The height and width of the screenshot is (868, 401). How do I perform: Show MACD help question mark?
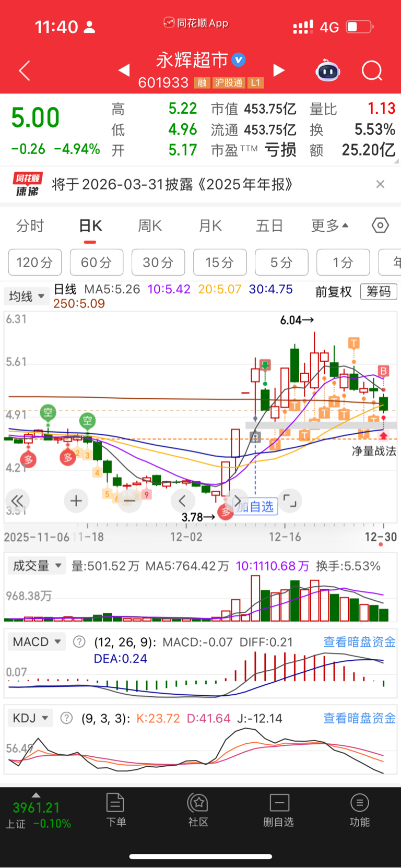coord(79,641)
